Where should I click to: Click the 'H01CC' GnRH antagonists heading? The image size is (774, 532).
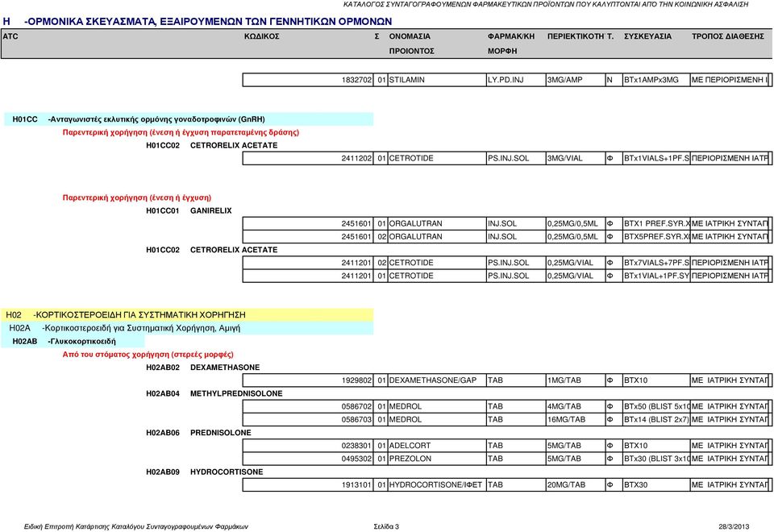pyautogui.click(x=189, y=119)
